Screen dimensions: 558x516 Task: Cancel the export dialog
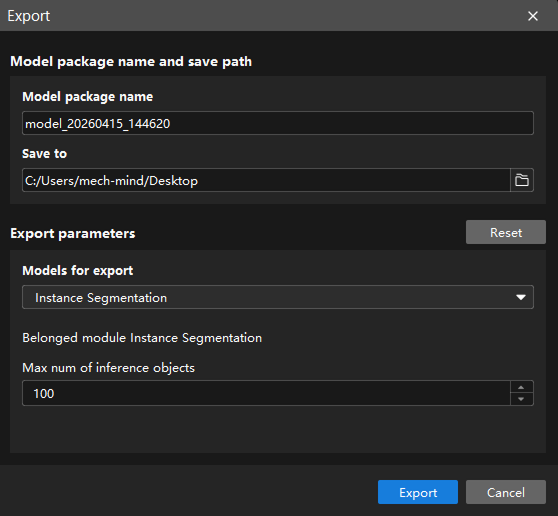pos(506,492)
